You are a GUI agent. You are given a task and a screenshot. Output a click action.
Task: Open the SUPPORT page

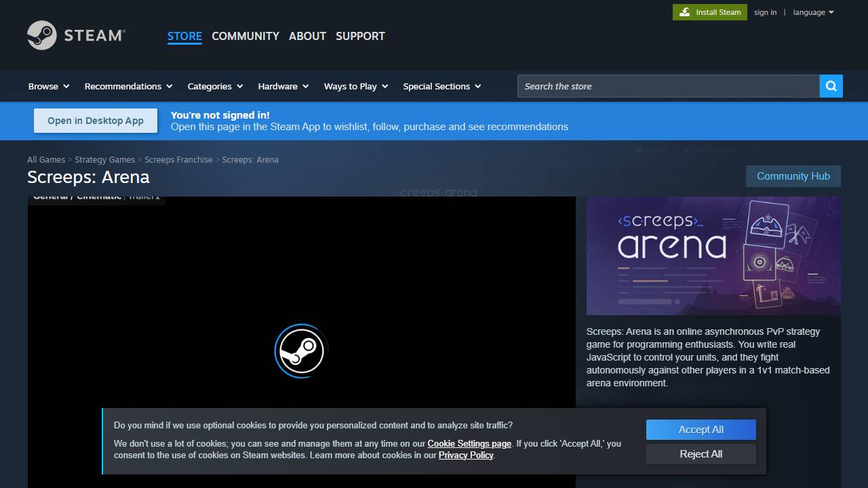click(x=360, y=36)
